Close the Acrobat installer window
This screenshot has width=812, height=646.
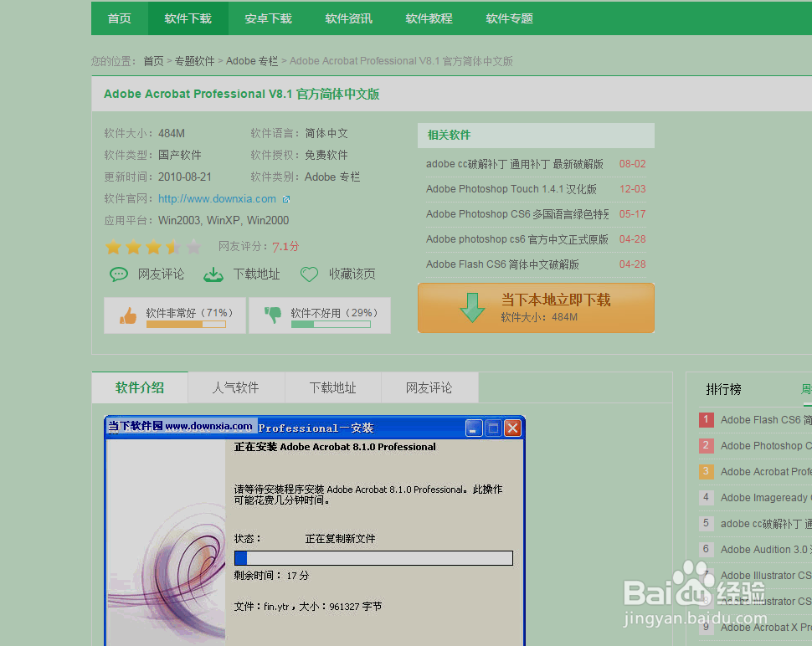512,428
